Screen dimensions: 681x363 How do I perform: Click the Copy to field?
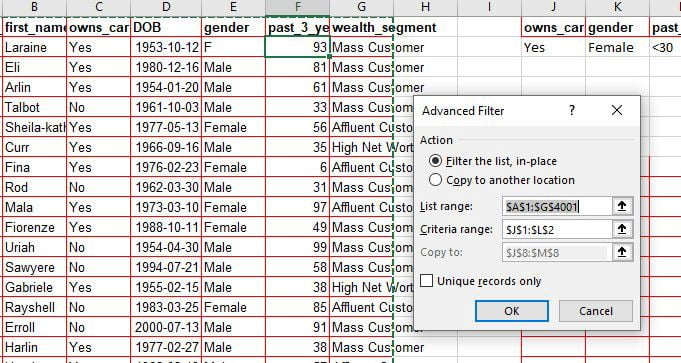pos(557,252)
